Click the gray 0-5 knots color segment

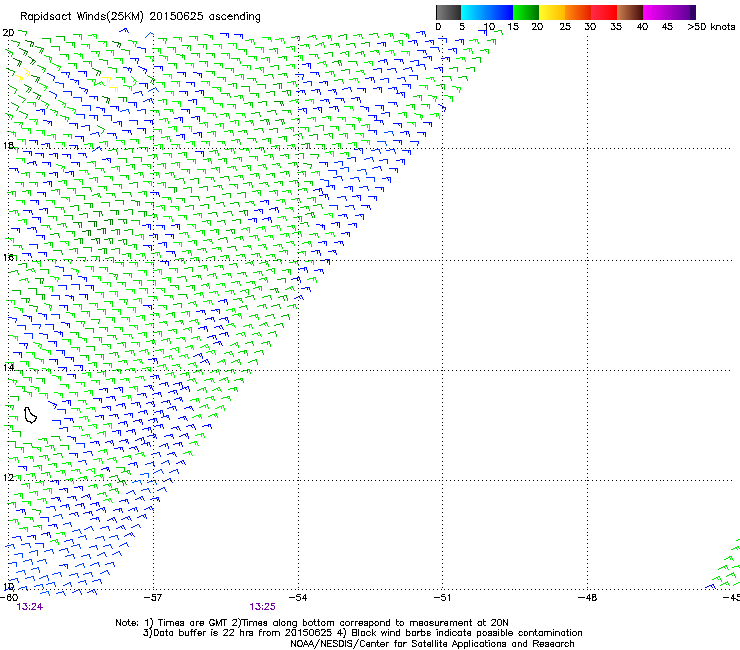[x=448, y=12]
